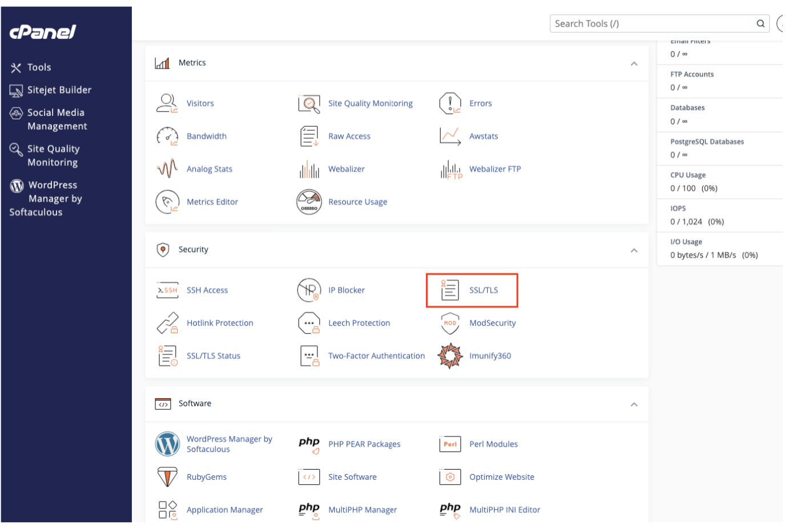Collapse the Metrics section
Viewport: 812px width, 529px height.
tap(634, 63)
